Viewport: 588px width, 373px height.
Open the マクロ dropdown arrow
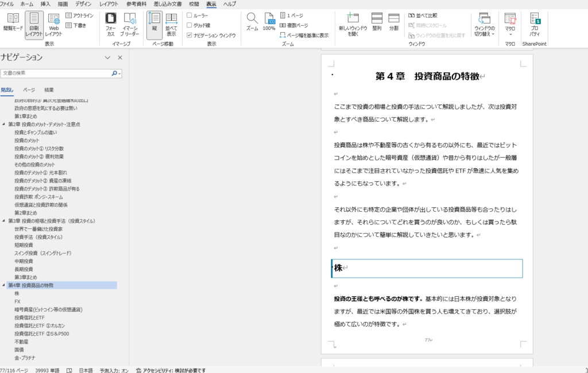point(510,34)
